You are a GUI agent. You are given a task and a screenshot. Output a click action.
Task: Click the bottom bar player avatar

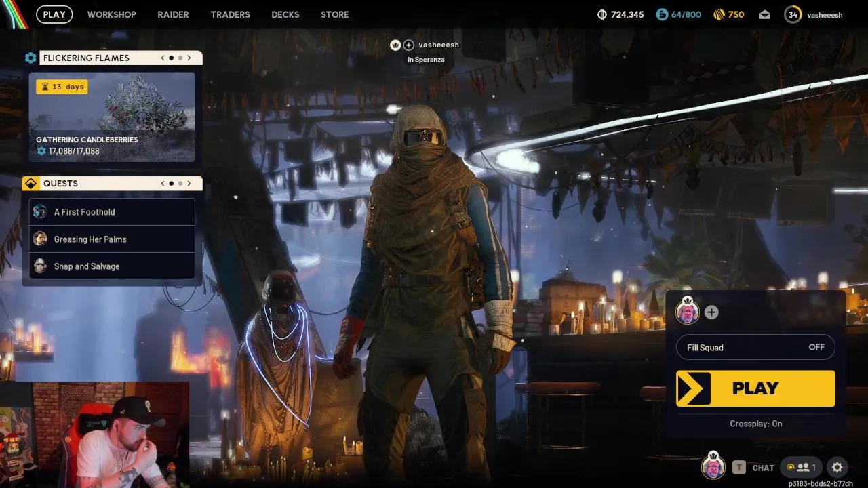[x=713, y=466]
